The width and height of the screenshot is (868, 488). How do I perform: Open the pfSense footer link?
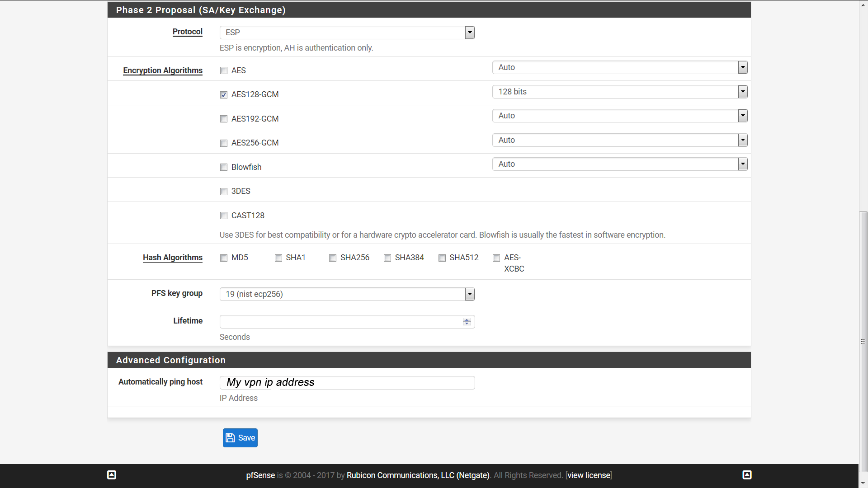[x=260, y=475]
